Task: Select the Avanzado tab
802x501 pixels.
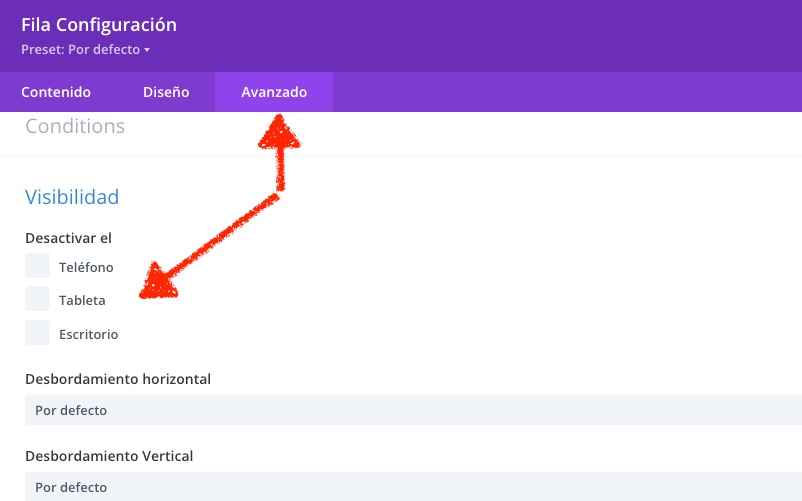Action: 274,92
